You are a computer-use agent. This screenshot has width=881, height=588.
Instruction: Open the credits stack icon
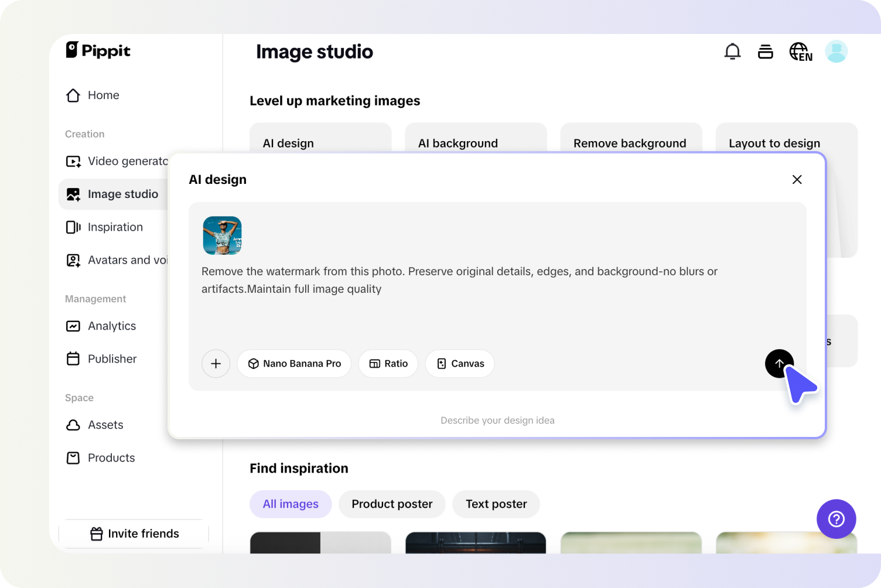[765, 52]
